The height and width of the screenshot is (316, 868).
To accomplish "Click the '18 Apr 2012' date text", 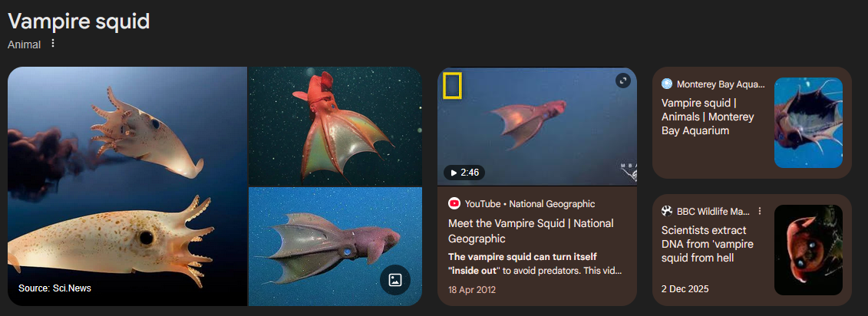I will click(x=472, y=289).
